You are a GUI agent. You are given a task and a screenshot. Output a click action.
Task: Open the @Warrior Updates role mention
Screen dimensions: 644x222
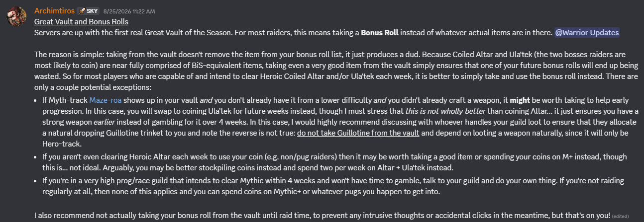pyautogui.click(x=587, y=33)
